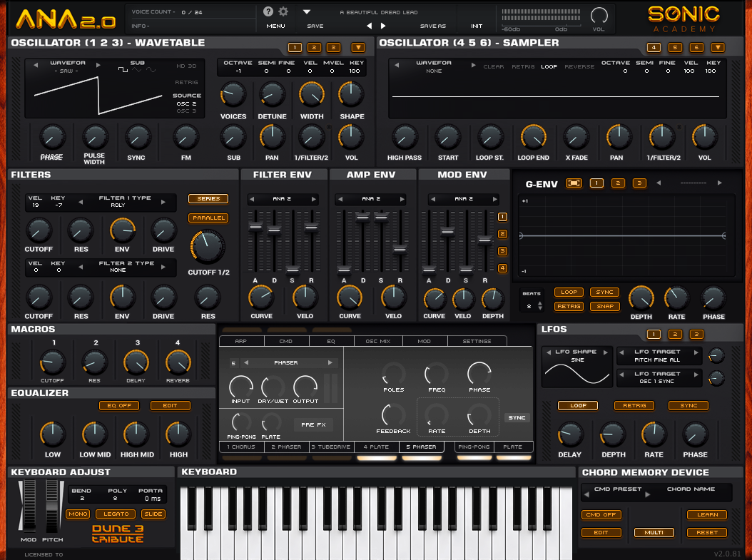Adjust Macro 3 DELAY knob
Viewport: 752px width, 560px height.
tap(136, 362)
